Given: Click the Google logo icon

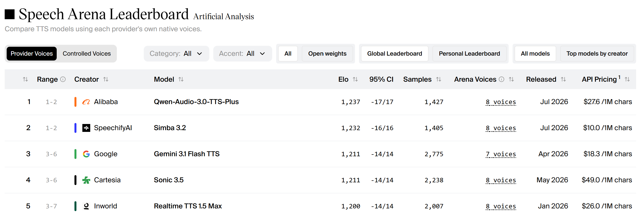Looking at the screenshot, I should click(86, 154).
